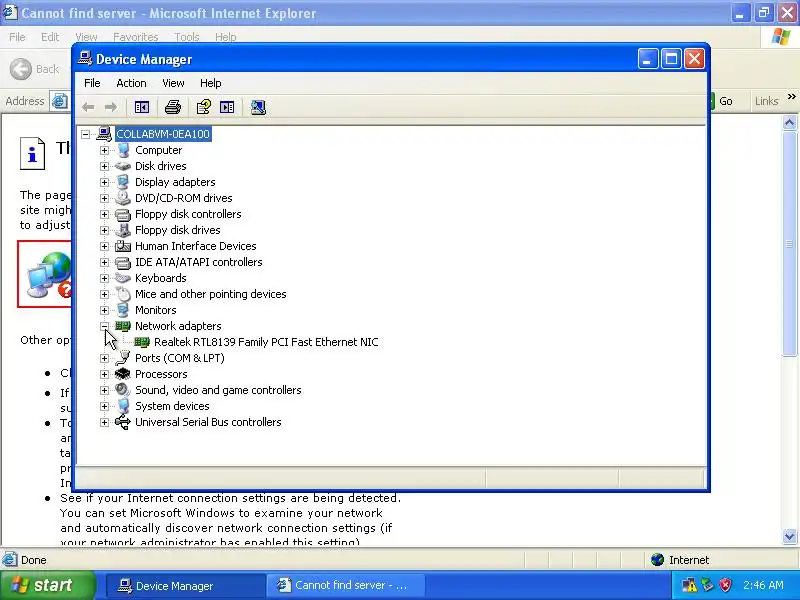Expand the System devices node
Viewport: 800px width, 600px height.
point(104,406)
